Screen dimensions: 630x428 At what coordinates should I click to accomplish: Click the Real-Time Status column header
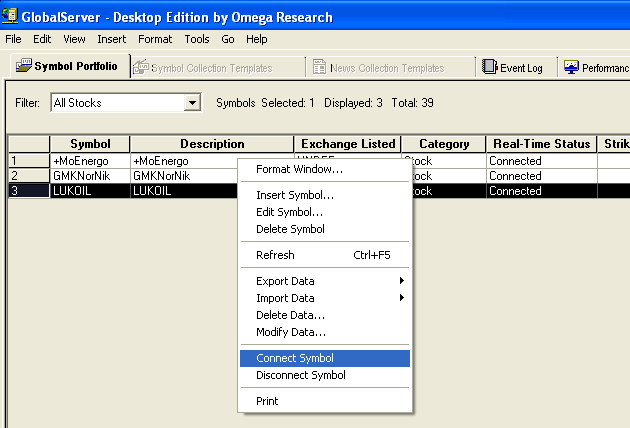coord(542,144)
